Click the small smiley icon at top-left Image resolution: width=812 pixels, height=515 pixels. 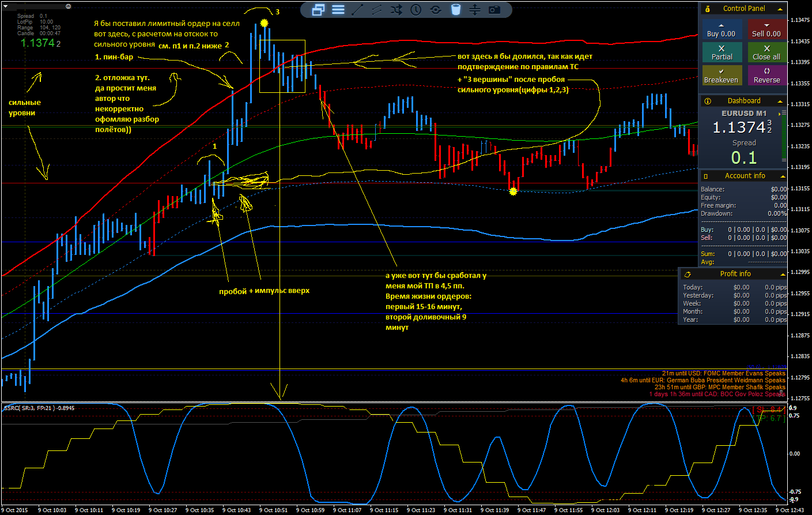tap(69, 6)
